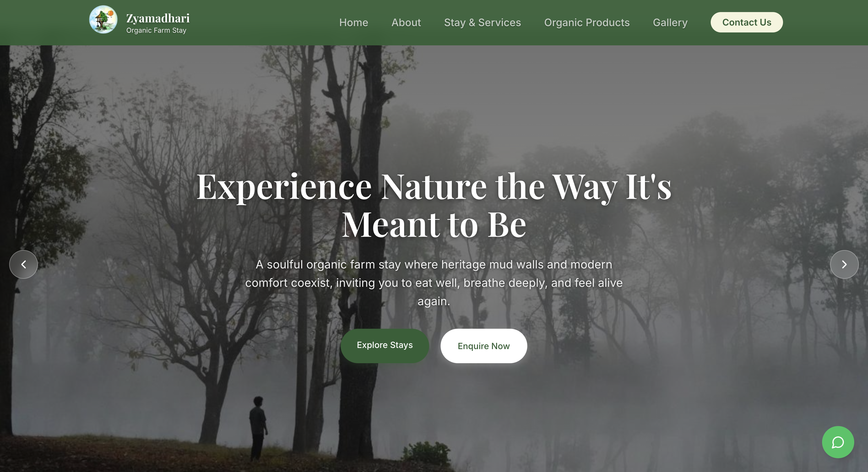Screen dimensions: 868x472
Task: Click the Explore Stays button
Action: 384,345
